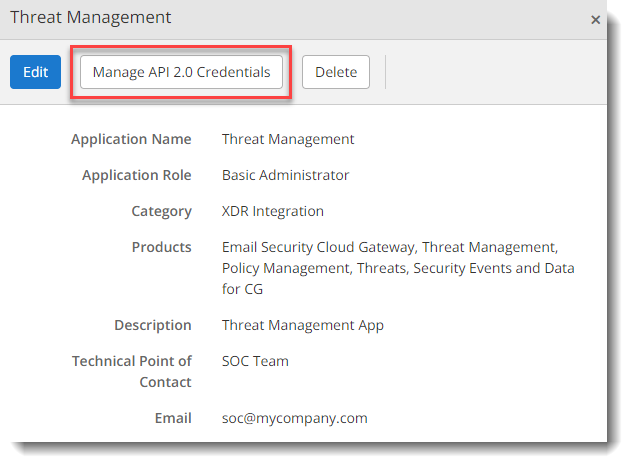632x467 pixels.
Task: Select the Threat Management App description text
Action: coord(302,325)
